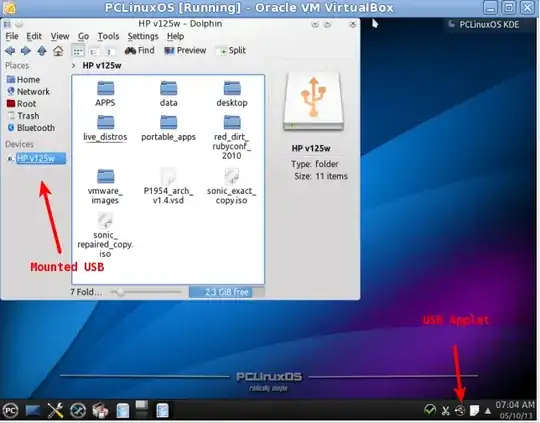Switch to columns view mode
This screenshot has height=423, width=540.
(109, 52)
